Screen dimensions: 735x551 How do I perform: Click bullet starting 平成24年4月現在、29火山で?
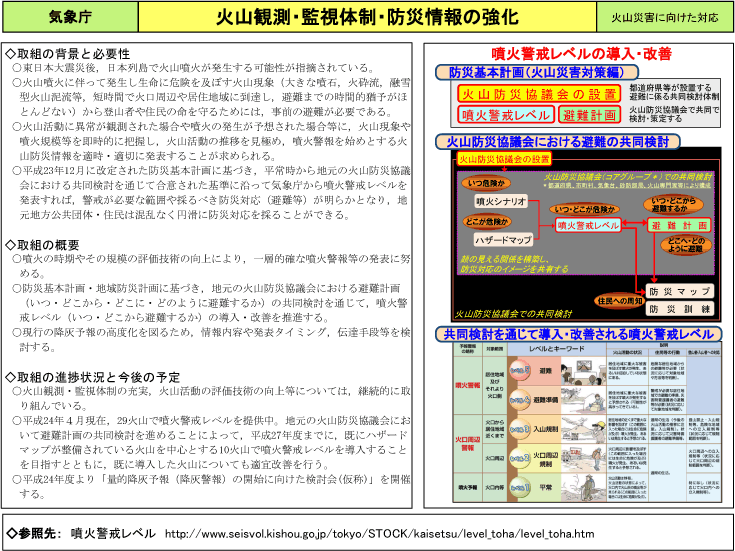pyautogui.click(x=211, y=442)
